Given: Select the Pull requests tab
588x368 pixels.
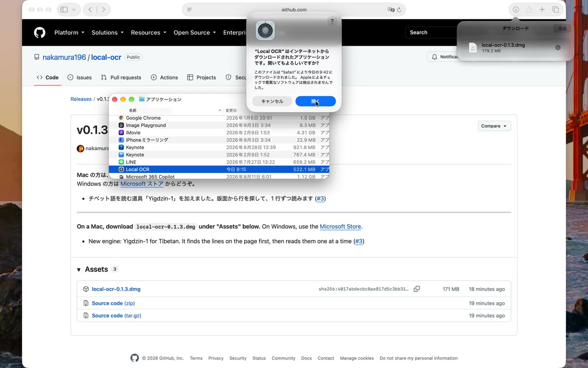Looking at the screenshot, I should 121,78.
